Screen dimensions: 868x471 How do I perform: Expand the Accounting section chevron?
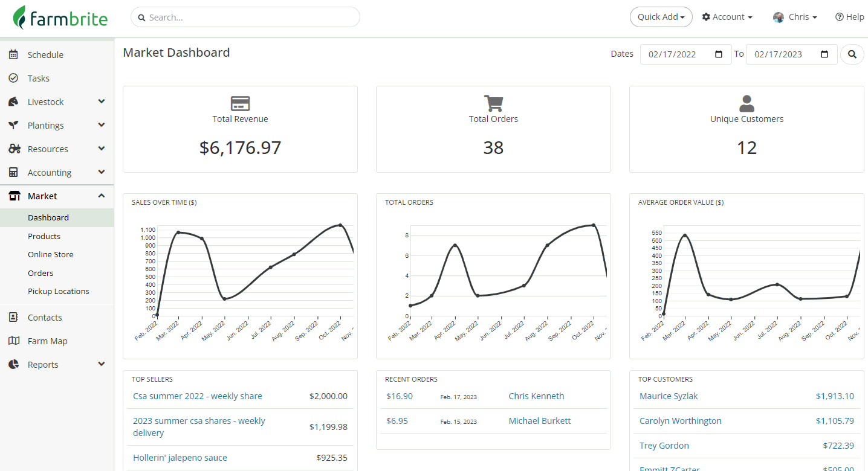click(x=102, y=172)
